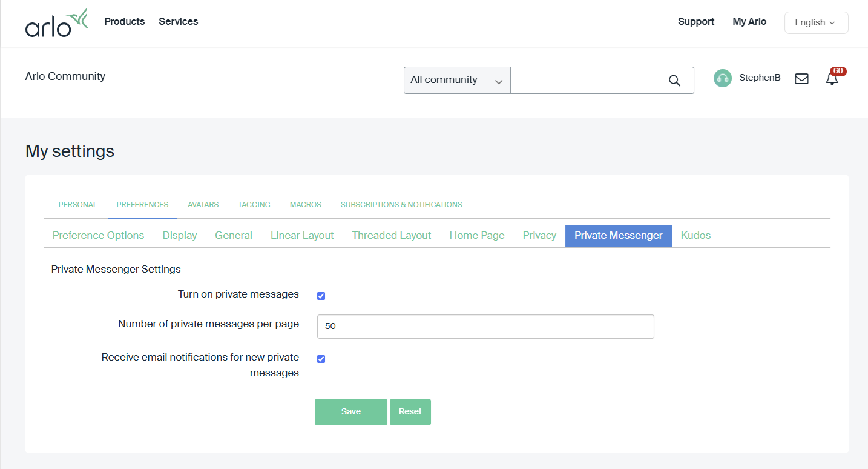The height and width of the screenshot is (469, 868).
Task: Save the Private Messenger settings
Action: coord(350,411)
